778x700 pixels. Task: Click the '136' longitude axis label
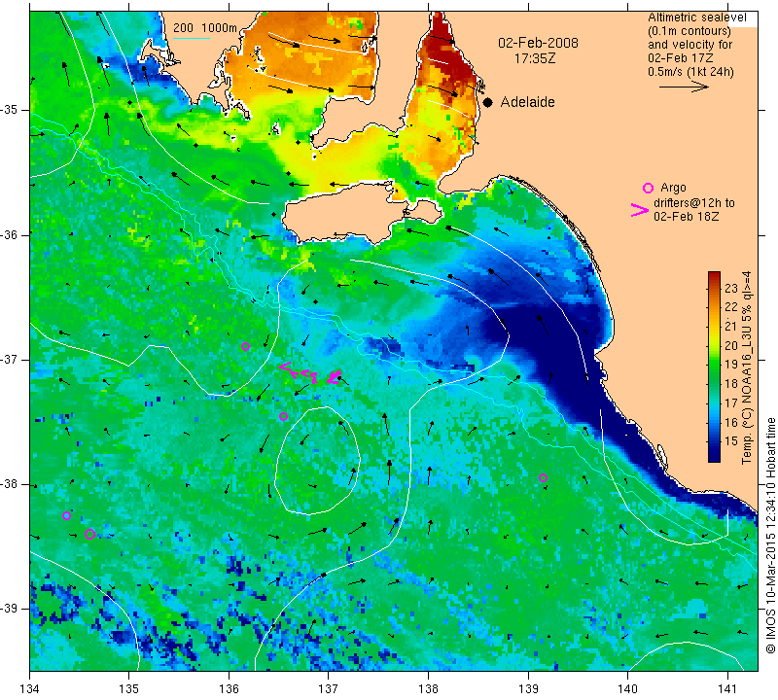click(x=229, y=689)
